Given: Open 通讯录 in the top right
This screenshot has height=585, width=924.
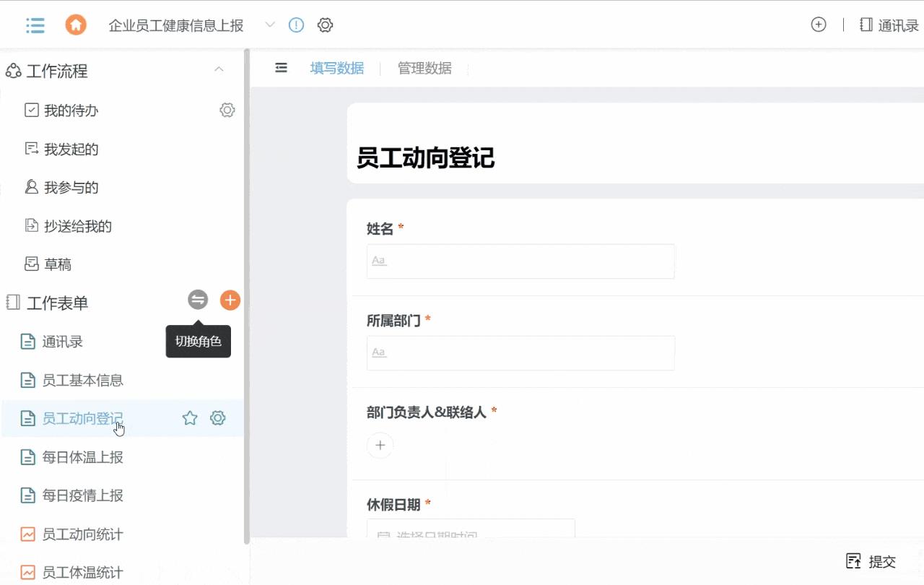Looking at the screenshot, I should coord(889,25).
